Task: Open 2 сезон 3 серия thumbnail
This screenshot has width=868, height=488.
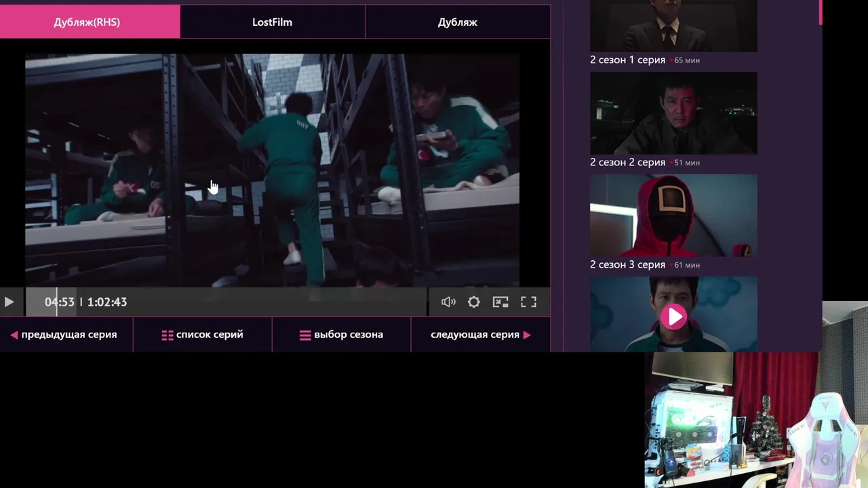Action: [673, 216]
